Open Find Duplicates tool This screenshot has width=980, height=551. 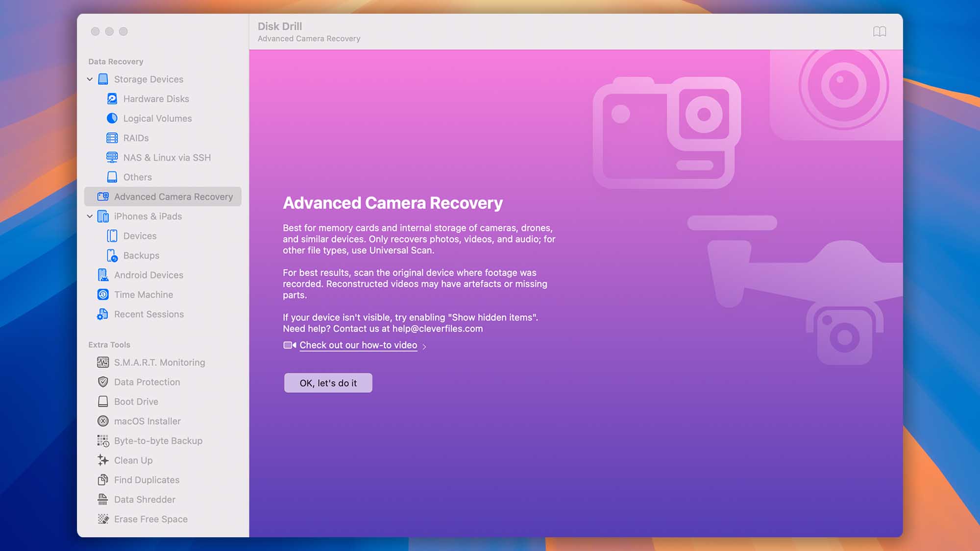[x=163, y=480]
